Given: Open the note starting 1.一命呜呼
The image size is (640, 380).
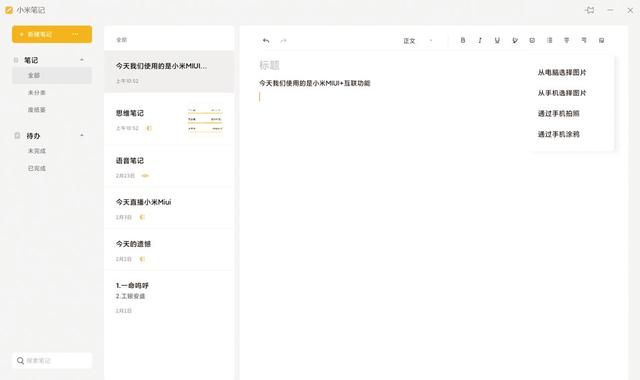Looking at the screenshot, I should [x=169, y=297].
